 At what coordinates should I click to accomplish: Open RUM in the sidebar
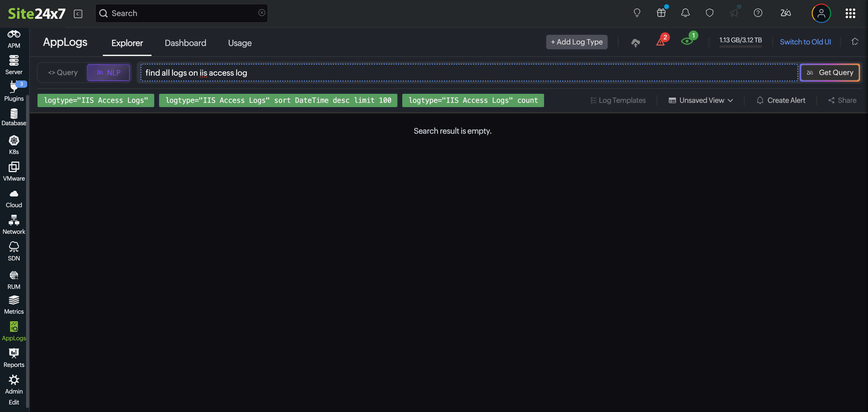coord(14,280)
